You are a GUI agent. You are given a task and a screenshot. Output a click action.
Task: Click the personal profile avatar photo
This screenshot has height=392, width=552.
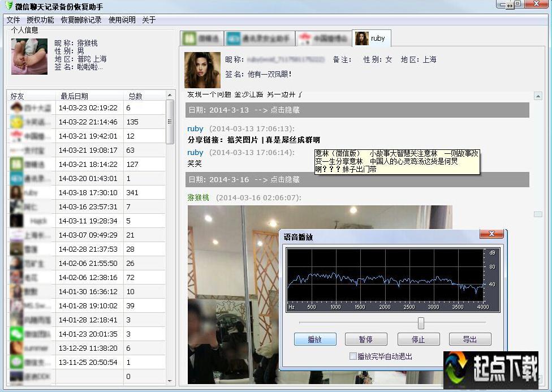[x=29, y=57]
